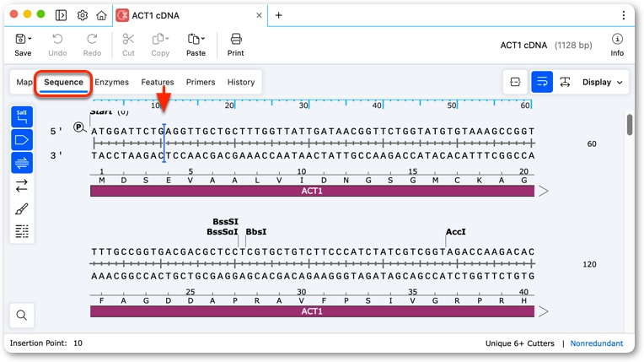This screenshot has width=644, height=362.
Task: Click the Save toolbar button
Action: (23, 45)
